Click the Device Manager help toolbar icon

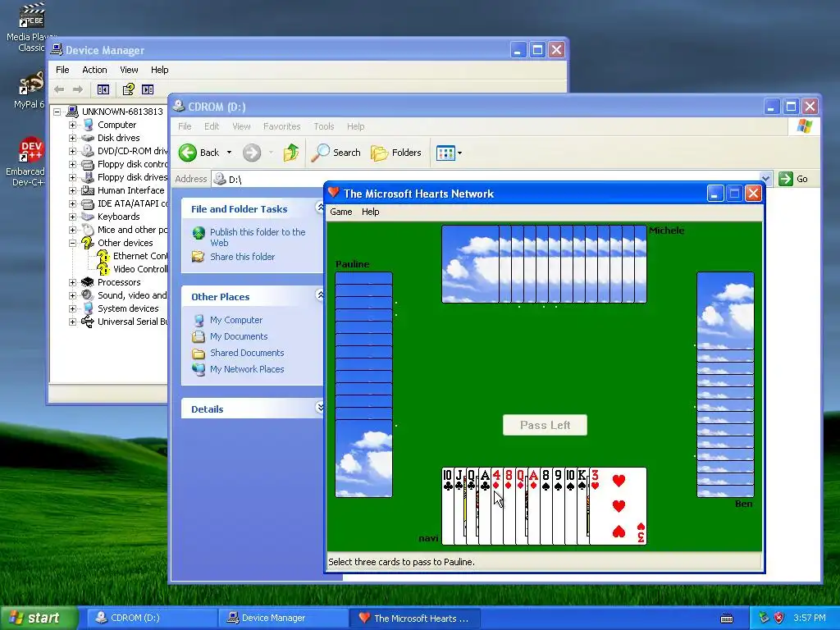click(129, 89)
